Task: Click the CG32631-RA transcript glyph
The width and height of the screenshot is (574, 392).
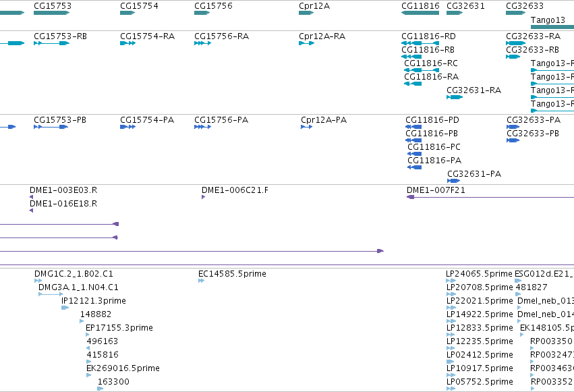Action: click(x=455, y=97)
